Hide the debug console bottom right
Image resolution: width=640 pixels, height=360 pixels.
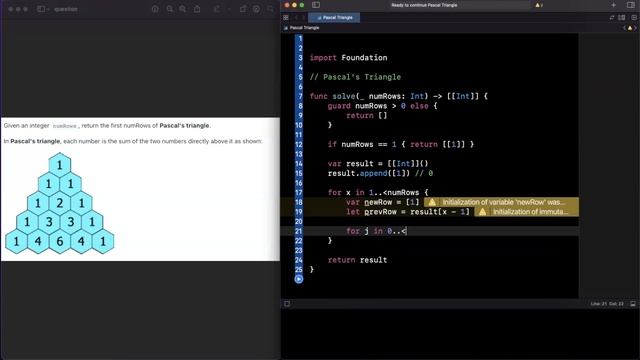pyautogui.click(x=633, y=304)
